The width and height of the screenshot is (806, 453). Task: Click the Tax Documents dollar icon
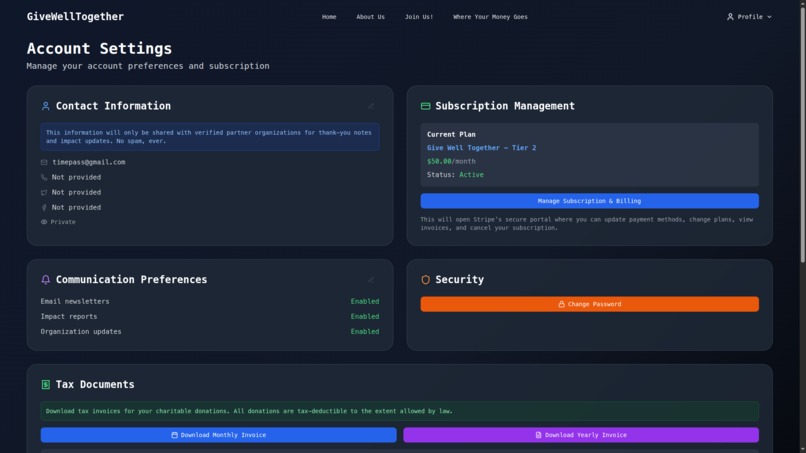pyautogui.click(x=45, y=385)
